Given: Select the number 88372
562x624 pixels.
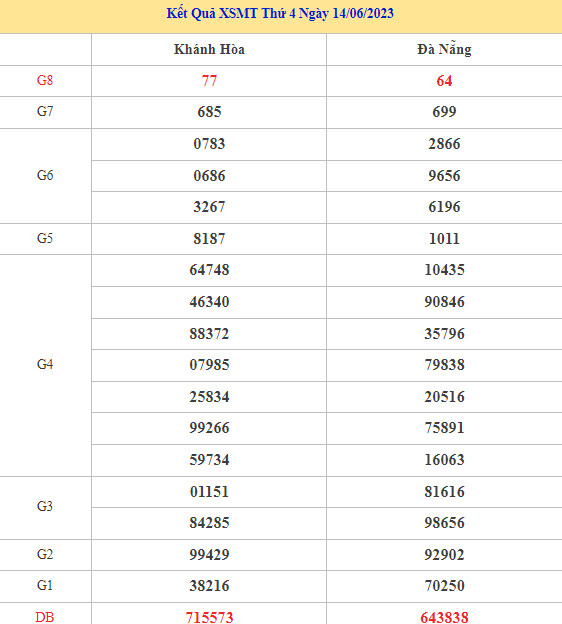Looking at the screenshot, I should tap(209, 334).
